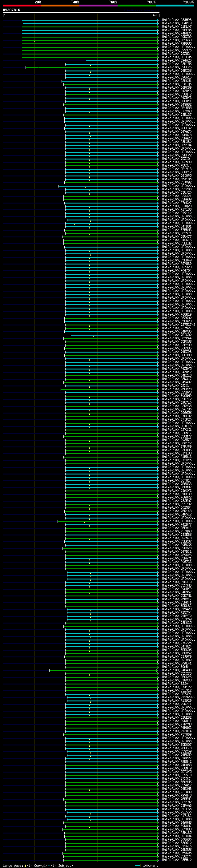
Task: Click the UniRef100_Q5ISQ0 hit label
Action: pos(177,335)
